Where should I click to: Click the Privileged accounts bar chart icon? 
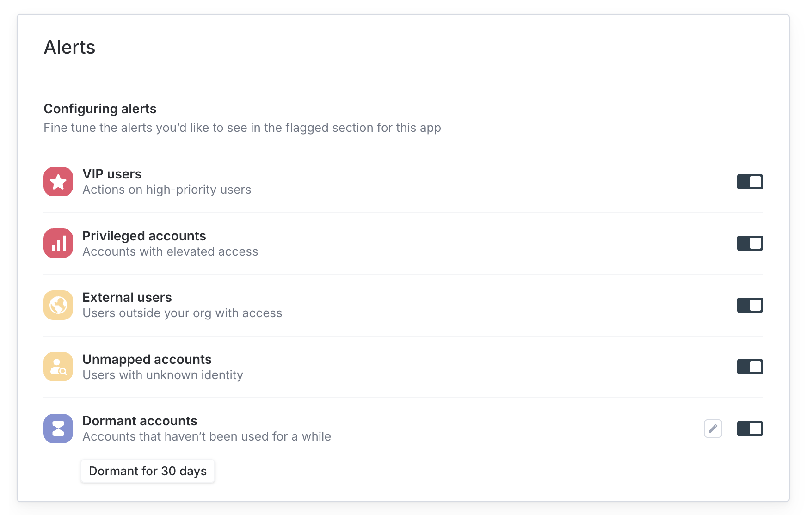[58, 243]
